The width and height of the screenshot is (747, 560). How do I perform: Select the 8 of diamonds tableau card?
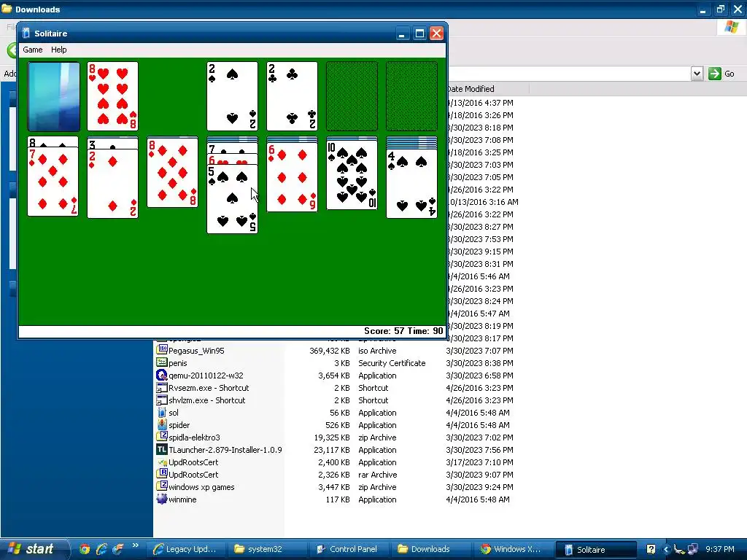[172, 174]
